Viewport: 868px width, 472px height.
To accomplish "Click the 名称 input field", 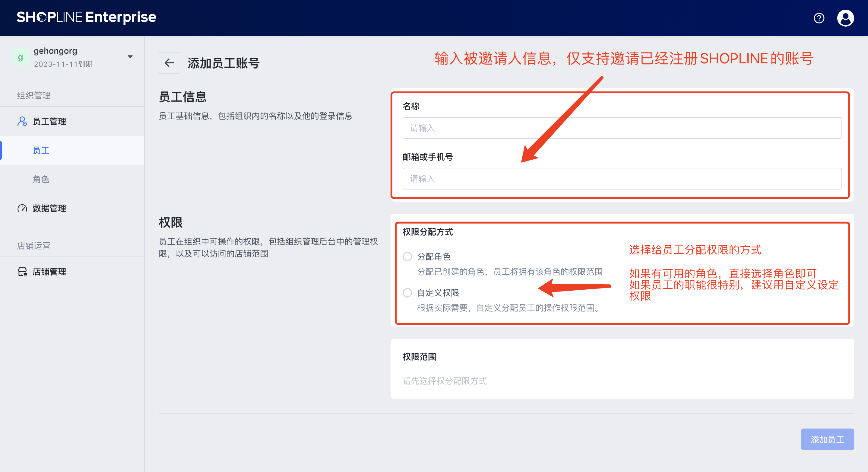I will 622,128.
